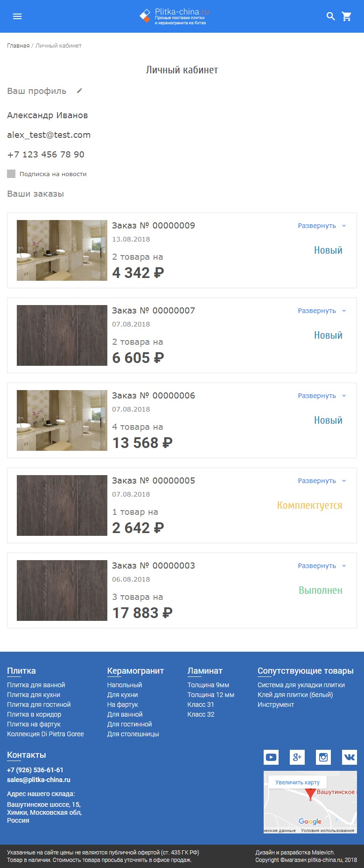
Task: Click thumbnail image of order № 00000006
Action: 62,420
